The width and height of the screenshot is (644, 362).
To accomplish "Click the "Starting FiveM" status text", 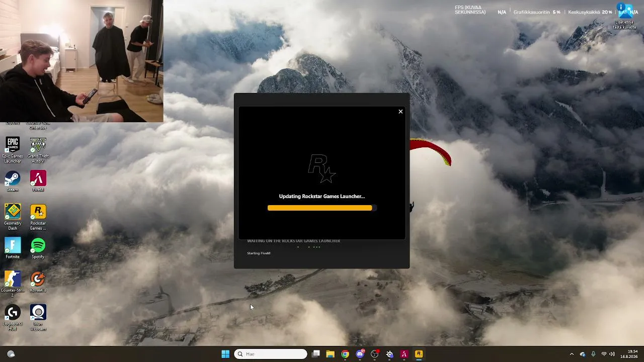I will [x=259, y=253].
